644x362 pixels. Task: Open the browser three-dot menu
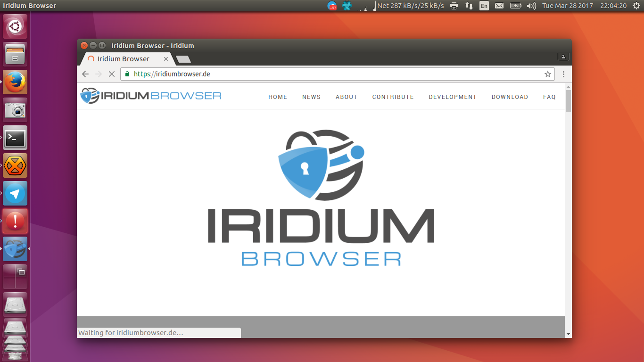tap(563, 74)
